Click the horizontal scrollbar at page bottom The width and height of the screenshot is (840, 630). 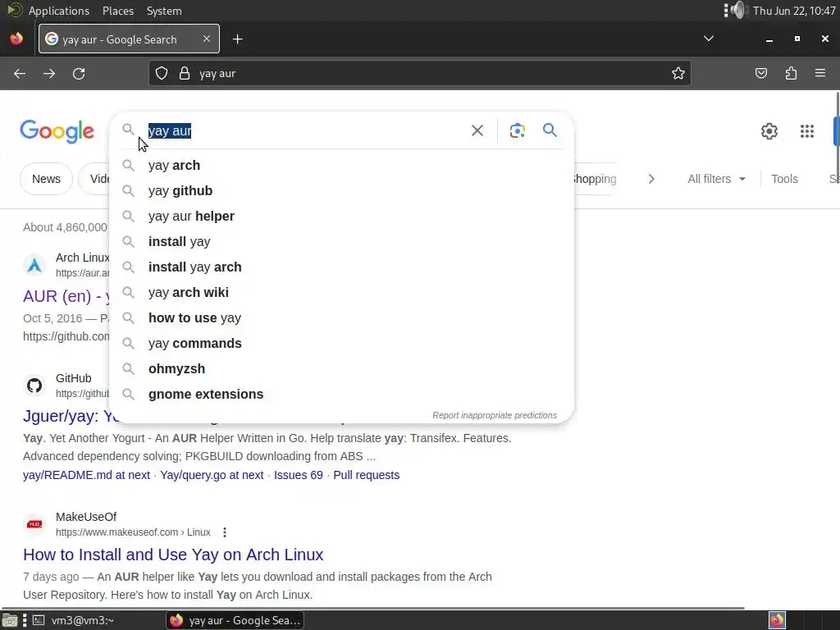point(373,608)
